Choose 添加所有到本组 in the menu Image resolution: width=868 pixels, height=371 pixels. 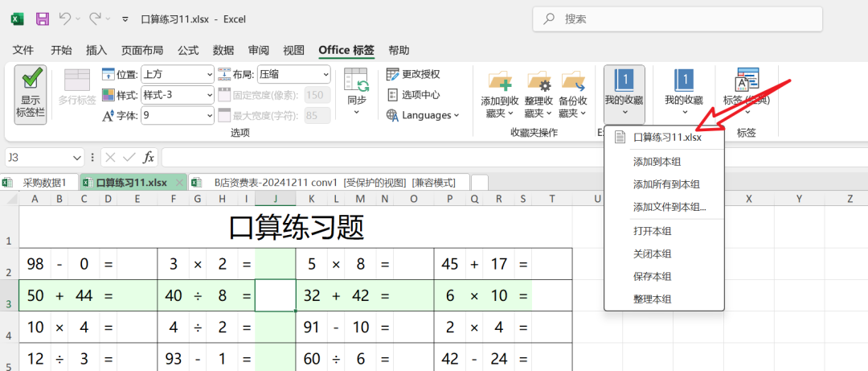(x=664, y=184)
